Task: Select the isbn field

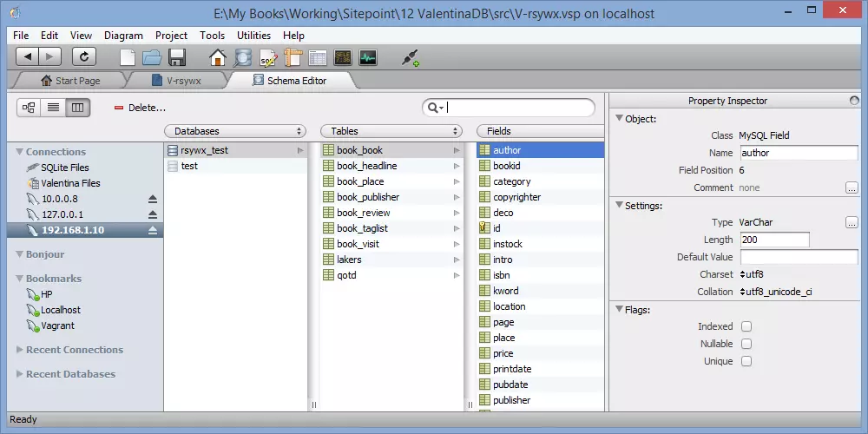Action: click(540, 275)
